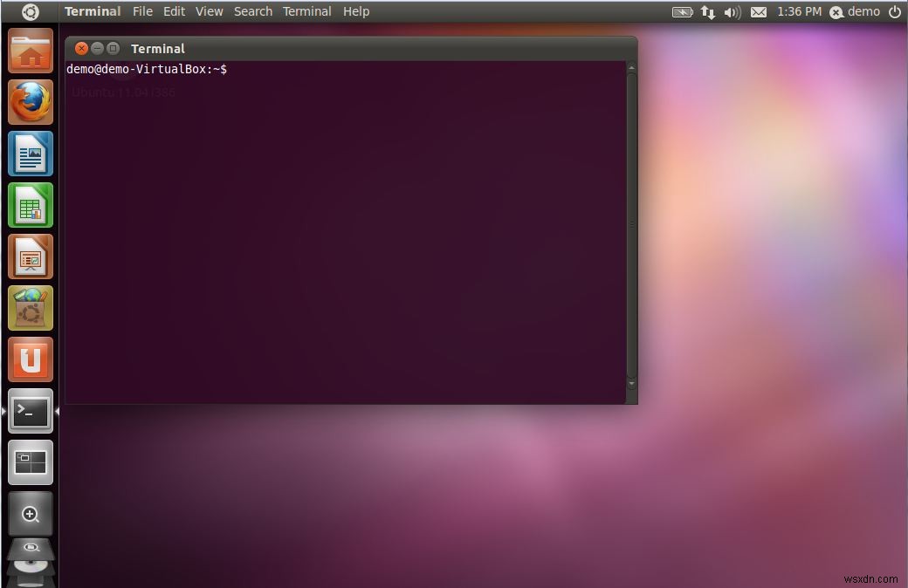Image resolution: width=908 pixels, height=588 pixels.
Task: Open LibreOffice Writer from the launcher
Action: click(31, 154)
